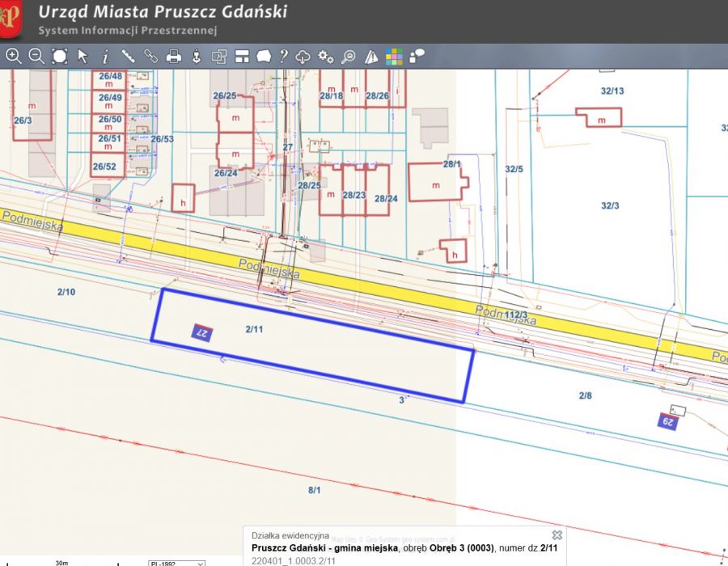Viewport: 728px width, 566px height.
Task: Click the map search magnifier icon
Action: pyautogui.click(x=349, y=56)
